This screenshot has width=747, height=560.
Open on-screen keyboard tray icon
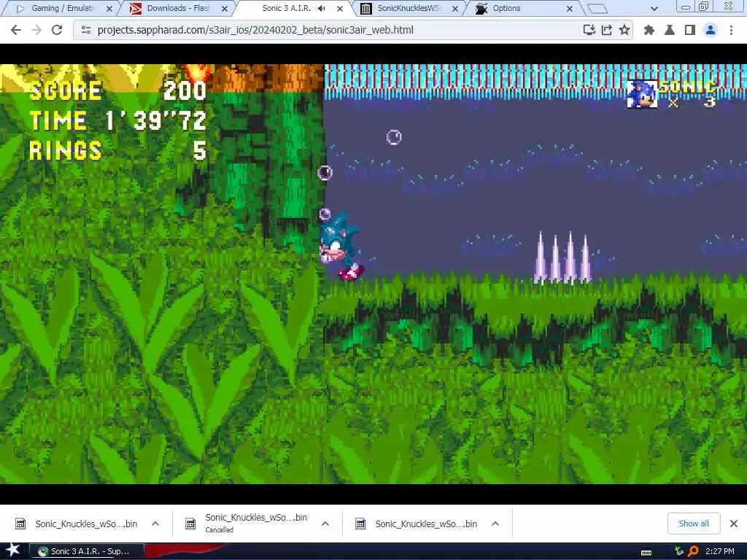646,553
